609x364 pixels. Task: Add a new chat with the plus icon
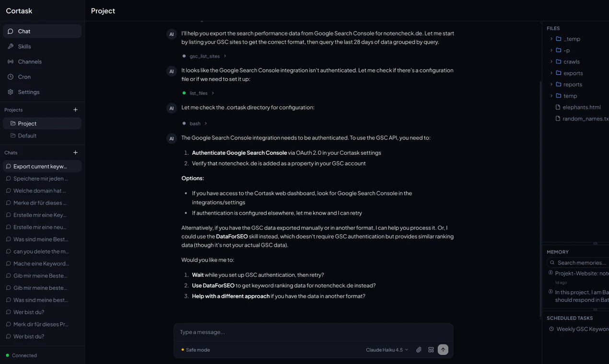click(75, 153)
